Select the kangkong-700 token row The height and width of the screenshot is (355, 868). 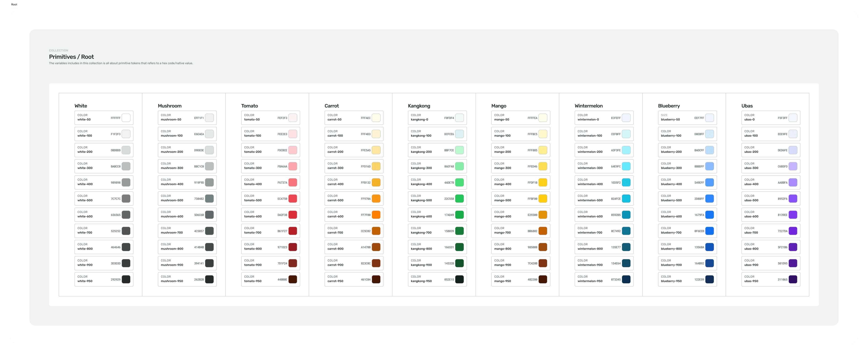(x=437, y=231)
